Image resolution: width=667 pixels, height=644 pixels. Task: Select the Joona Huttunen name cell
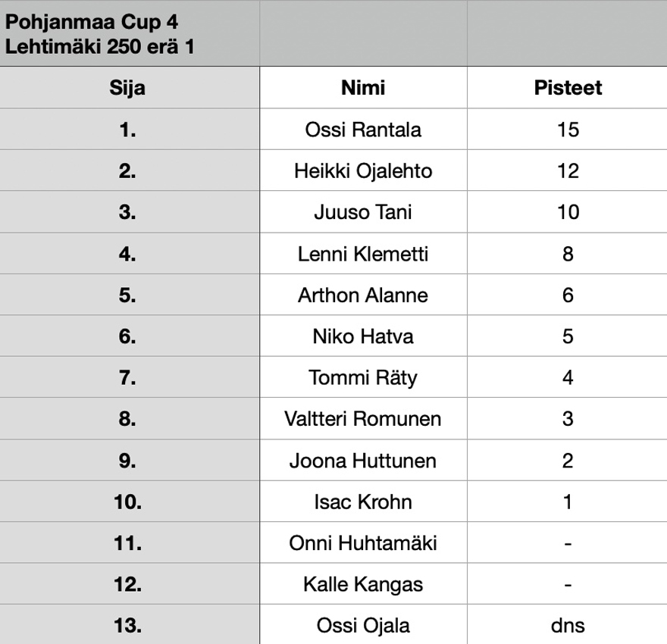pos(363,461)
